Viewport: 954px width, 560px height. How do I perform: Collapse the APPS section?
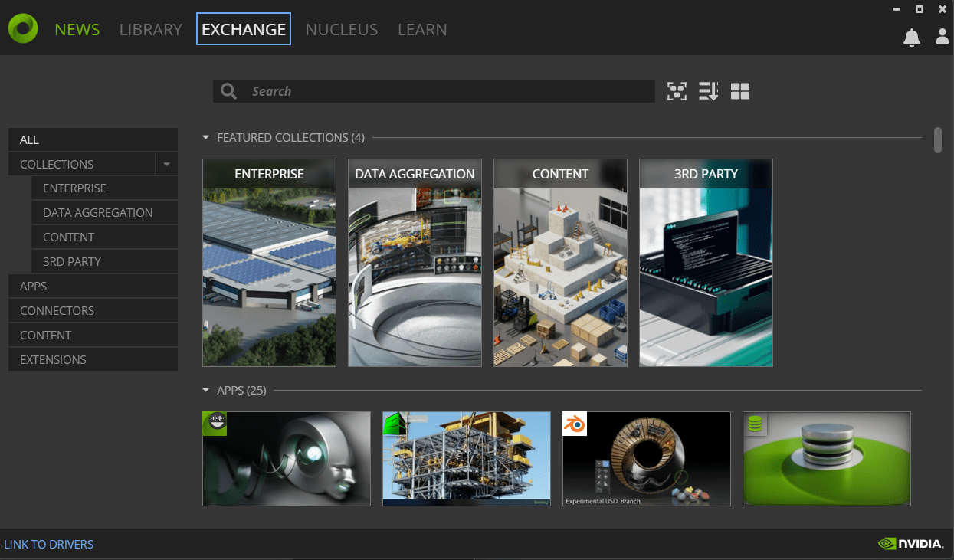coord(205,390)
